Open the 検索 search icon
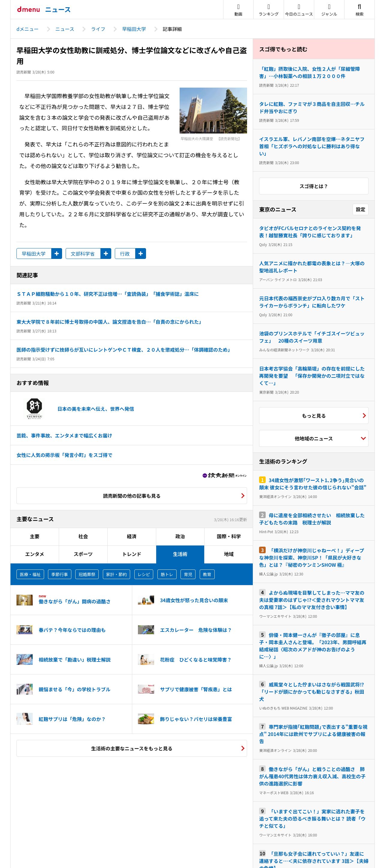 pyautogui.click(x=360, y=9)
